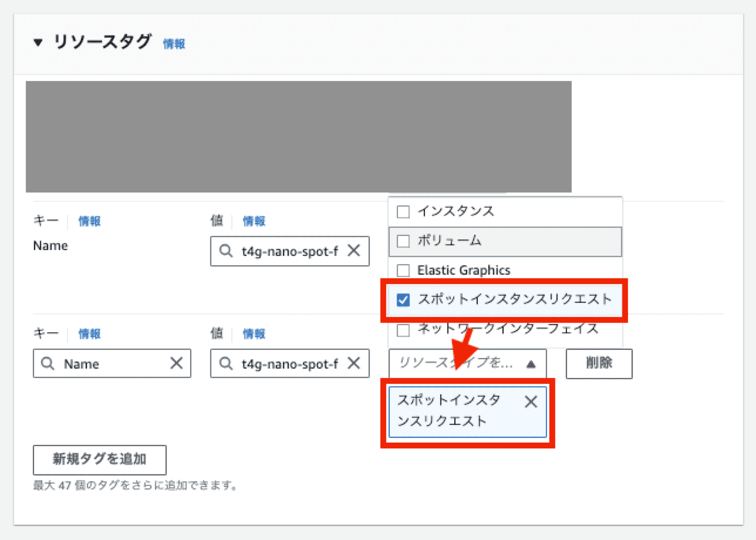Uncheck スポットインスタンスリクエスト option
756x540 pixels.
[x=403, y=300]
